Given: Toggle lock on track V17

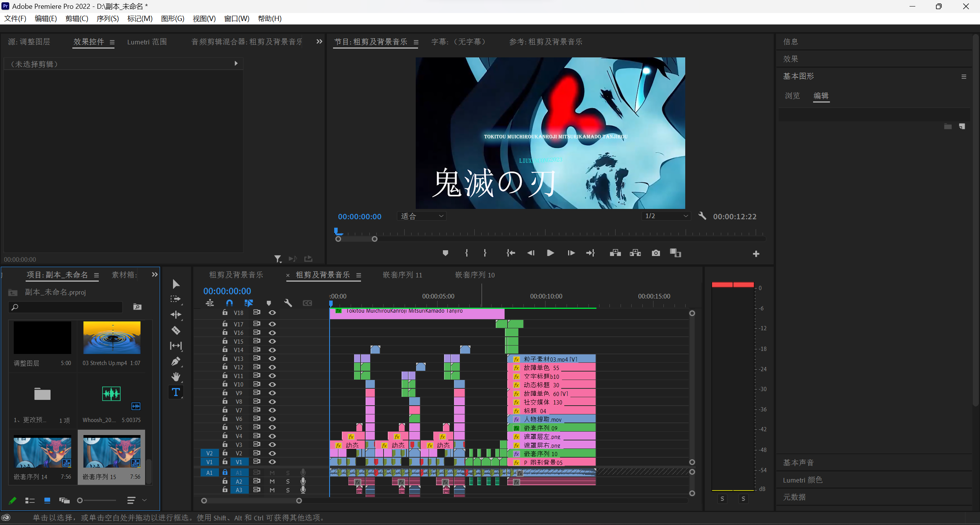Looking at the screenshot, I should (225, 324).
